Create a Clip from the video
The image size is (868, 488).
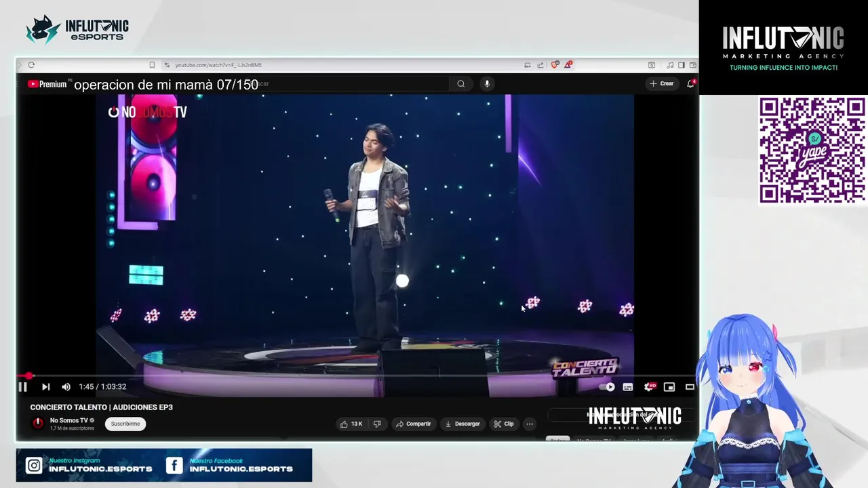coord(504,424)
